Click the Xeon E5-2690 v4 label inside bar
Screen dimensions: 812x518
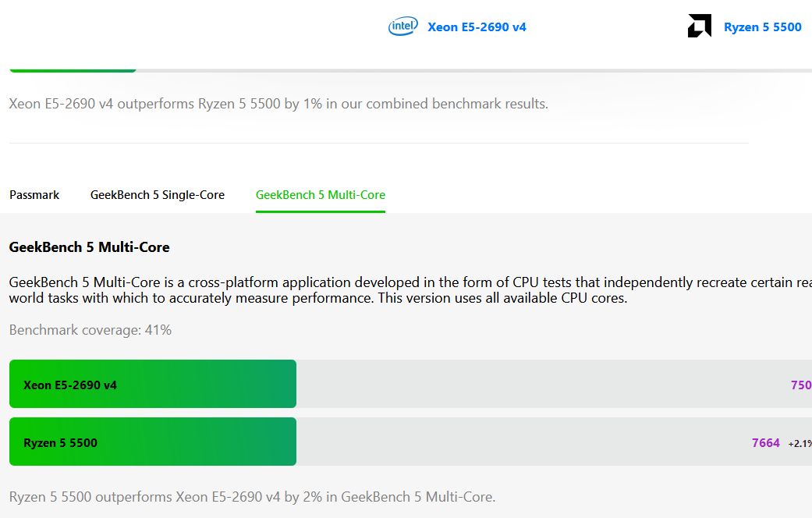pyautogui.click(x=70, y=385)
